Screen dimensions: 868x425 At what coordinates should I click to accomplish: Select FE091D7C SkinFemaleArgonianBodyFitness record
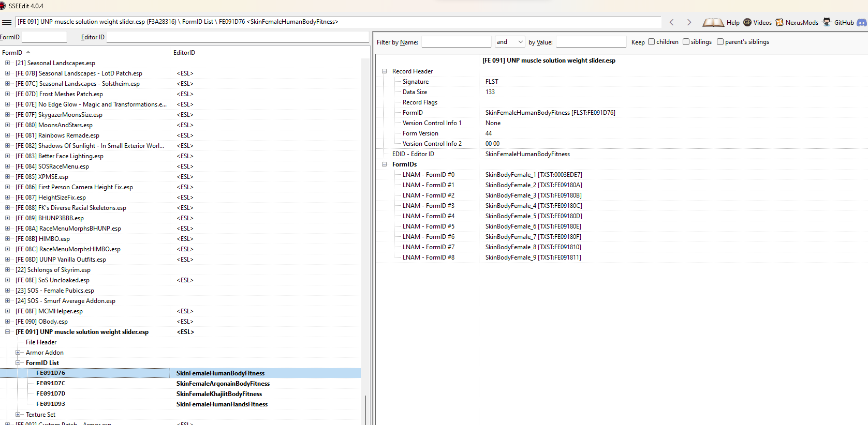[180, 384]
